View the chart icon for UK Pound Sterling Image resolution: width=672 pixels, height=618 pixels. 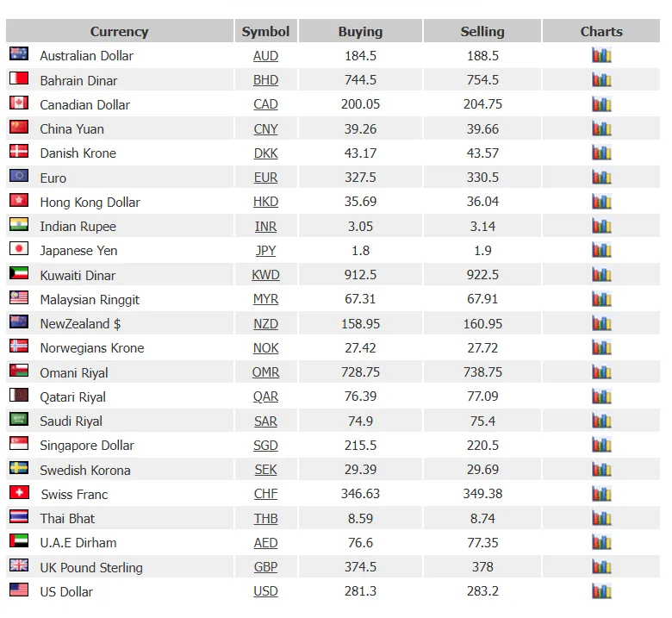(x=601, y=566)
